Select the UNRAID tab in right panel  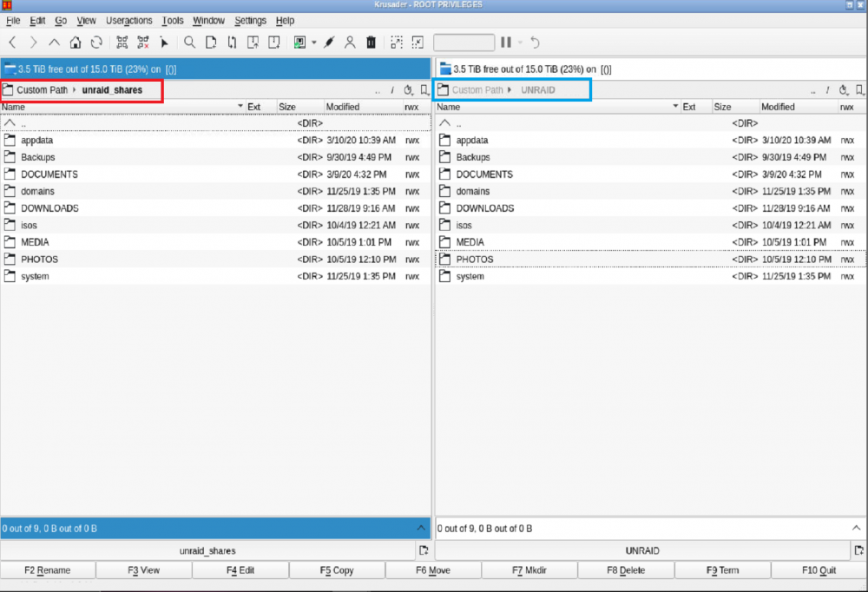[642, 550]
